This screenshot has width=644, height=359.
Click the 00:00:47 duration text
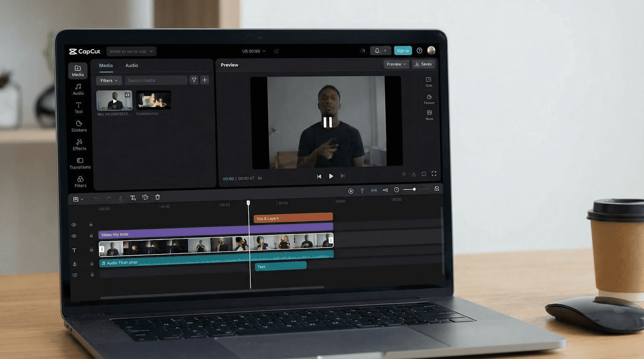[246, 178]
